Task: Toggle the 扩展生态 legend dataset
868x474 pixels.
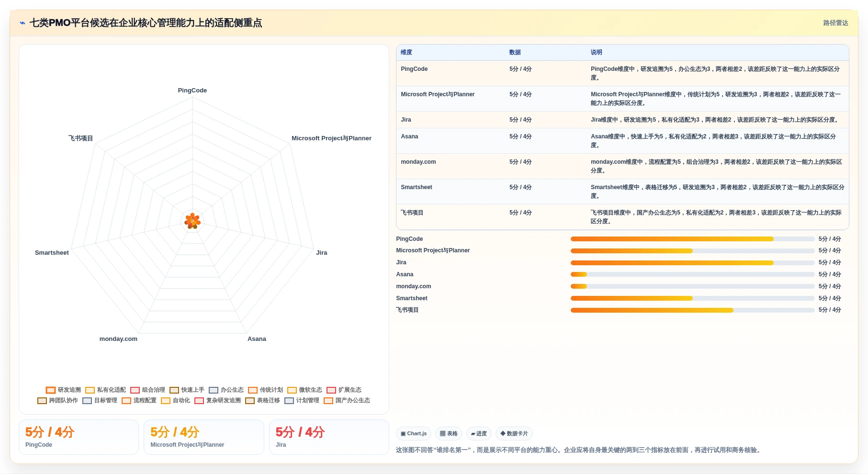Action: coord(344,390)
